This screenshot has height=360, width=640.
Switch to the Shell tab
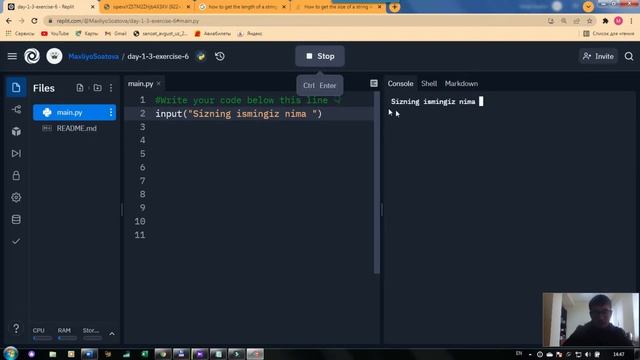coord(429,83)
